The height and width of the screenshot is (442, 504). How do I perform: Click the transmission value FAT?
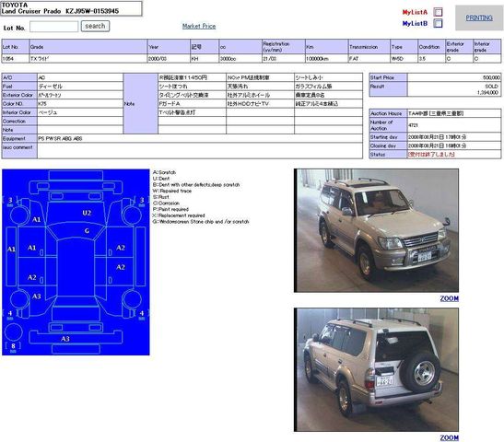coord(354,59)
